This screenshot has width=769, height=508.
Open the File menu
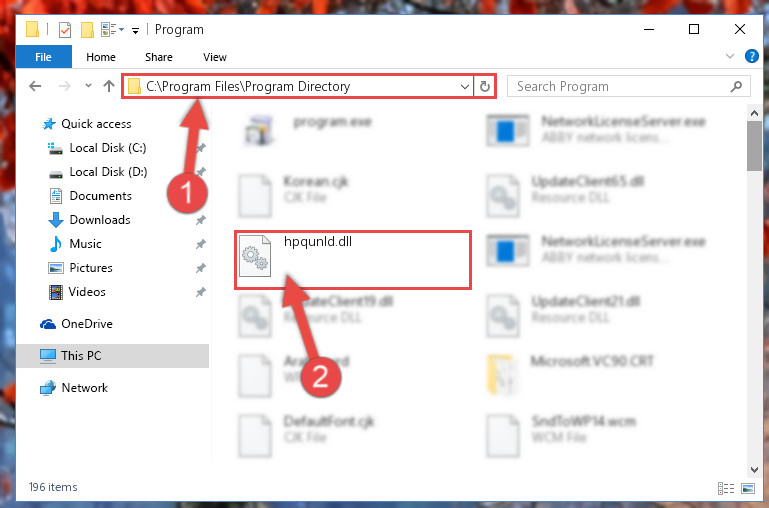tap(44, 57)
